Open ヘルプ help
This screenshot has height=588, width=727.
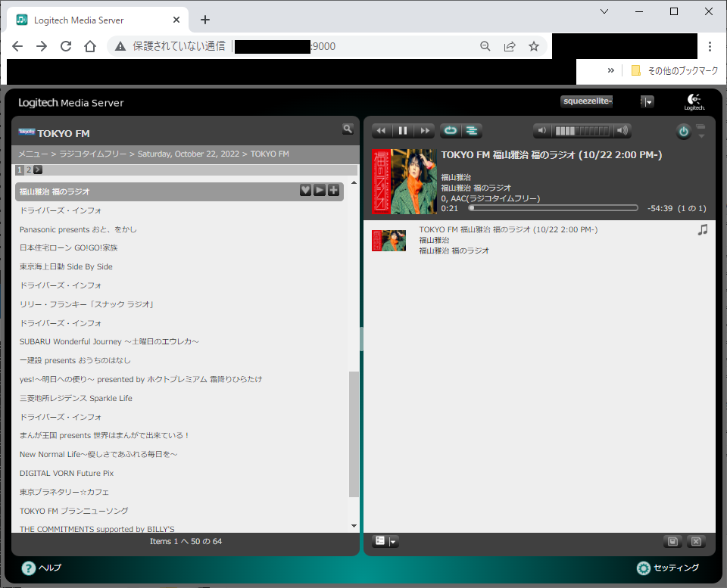tap(42, 568)
